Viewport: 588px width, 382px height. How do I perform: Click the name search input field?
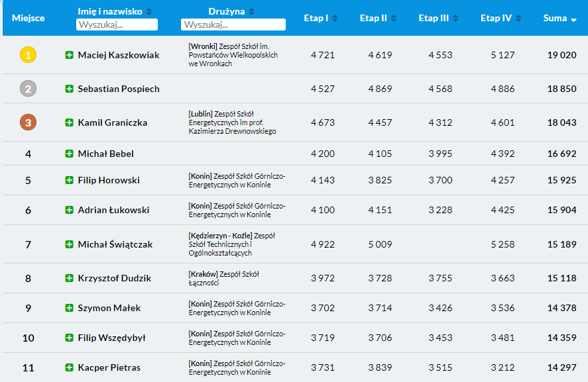[117, 24]
